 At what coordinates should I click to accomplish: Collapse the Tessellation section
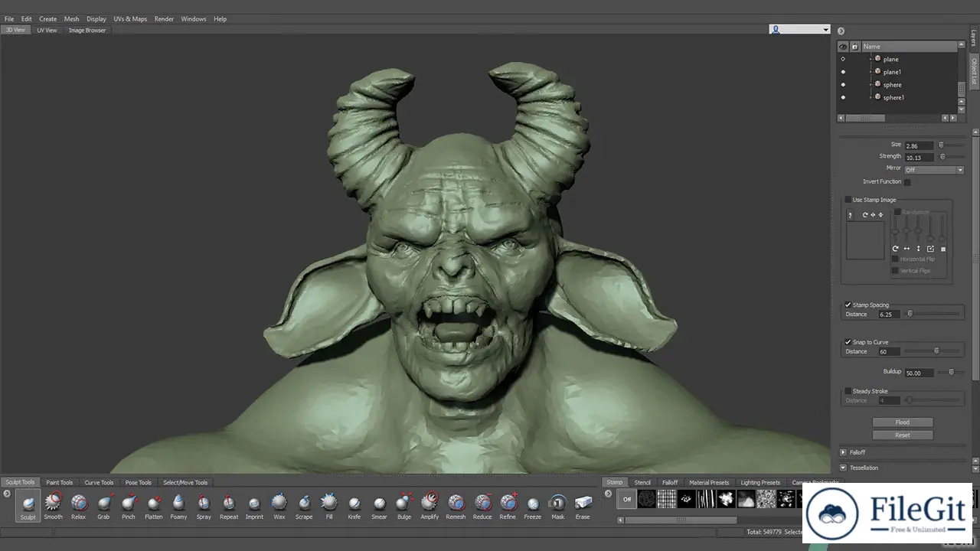(x=844, y=468)
